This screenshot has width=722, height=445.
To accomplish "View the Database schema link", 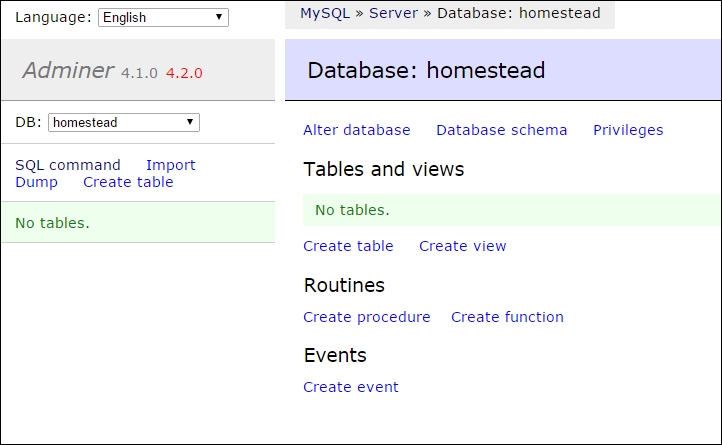I will (x=501, y=130).
